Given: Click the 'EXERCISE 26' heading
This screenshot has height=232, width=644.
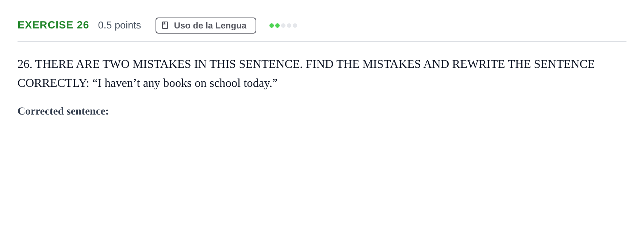Looking at the screenshot, I should click(x=53, y=25).
